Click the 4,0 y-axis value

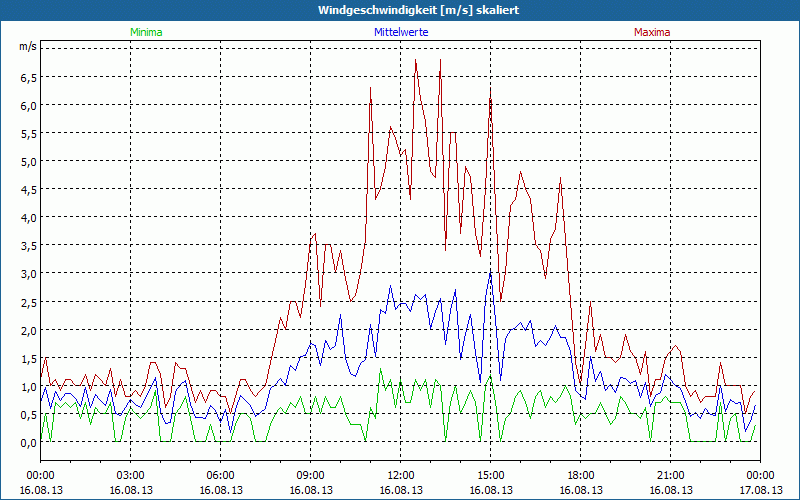[x=29, y=218]
